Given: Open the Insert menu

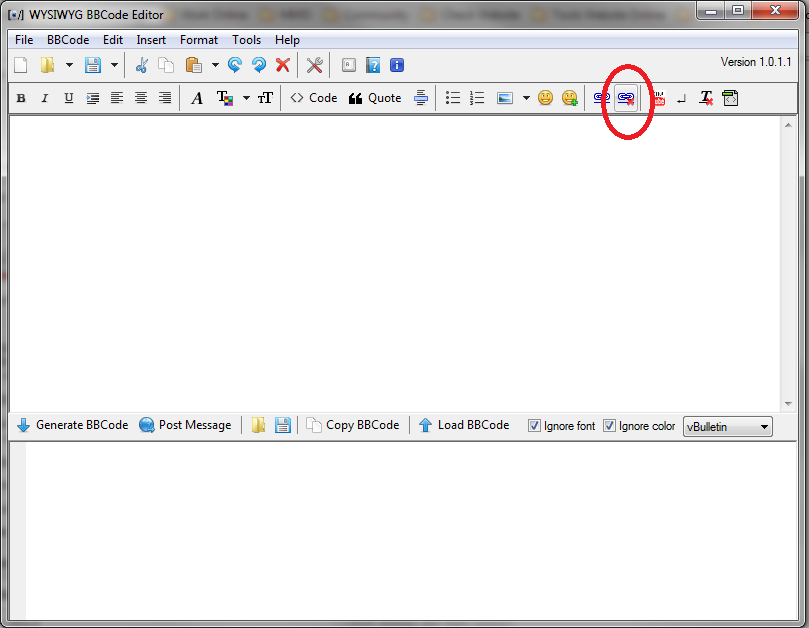Looking at the screenshot, I should click(151, 40).
